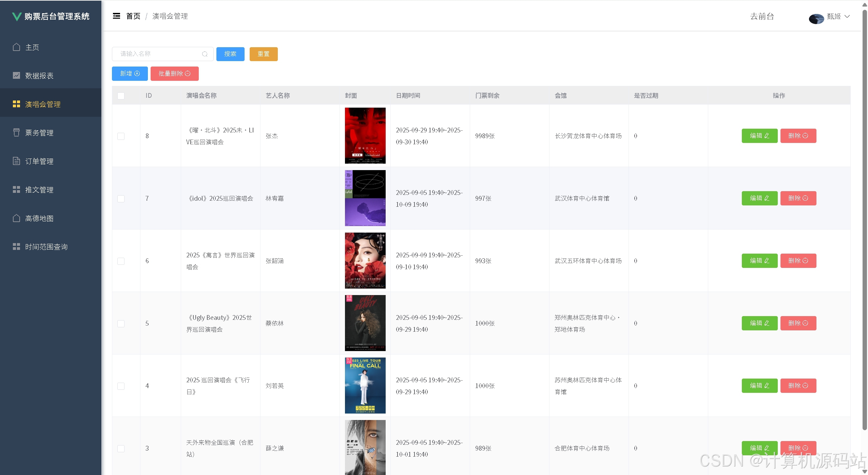The width and height of the screenshot is (868, 475).
Task: Click the ticket icon beside 票务管理
Action: pyautogui.click(x=16, y=132)
